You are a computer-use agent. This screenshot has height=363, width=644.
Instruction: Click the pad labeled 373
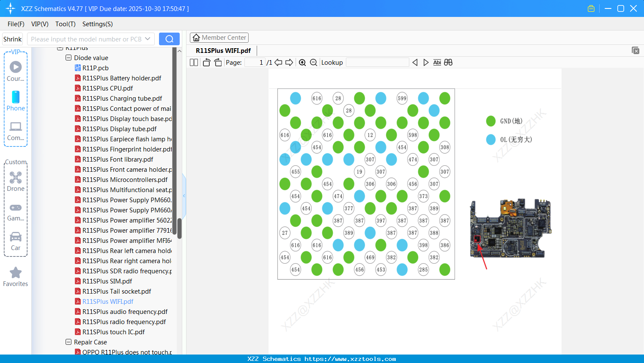(x=423, y=196)
